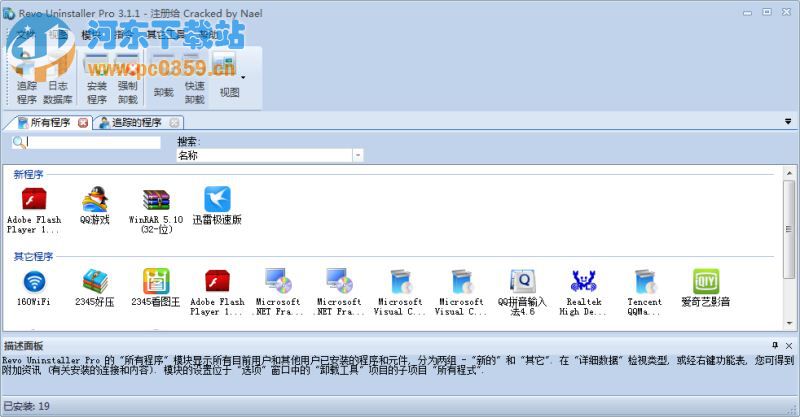
Task: Open the 其它工具 menu
Action: [165, 35]
